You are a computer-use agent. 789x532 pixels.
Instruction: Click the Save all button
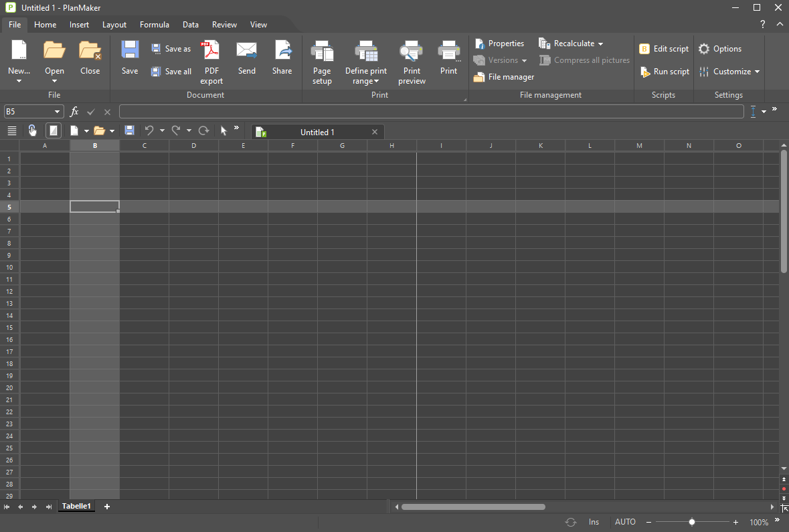(171, 72)
